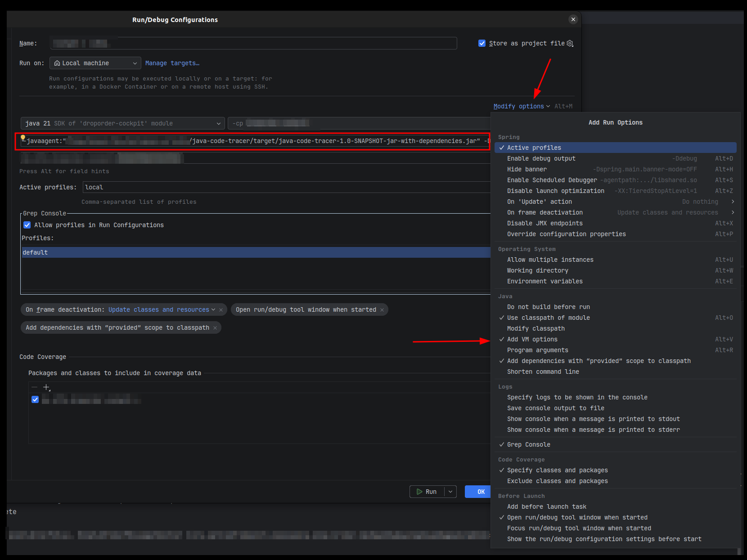Select Show console on stdout message option
Viewport: 747px width, 560px height.
click(615, 419)
